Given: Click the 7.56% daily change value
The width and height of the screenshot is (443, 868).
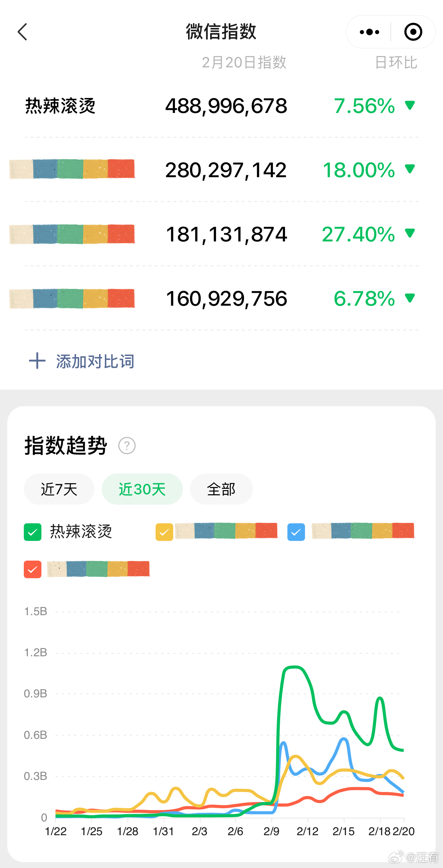Looking at the screenshot, I should click(364, 106).
